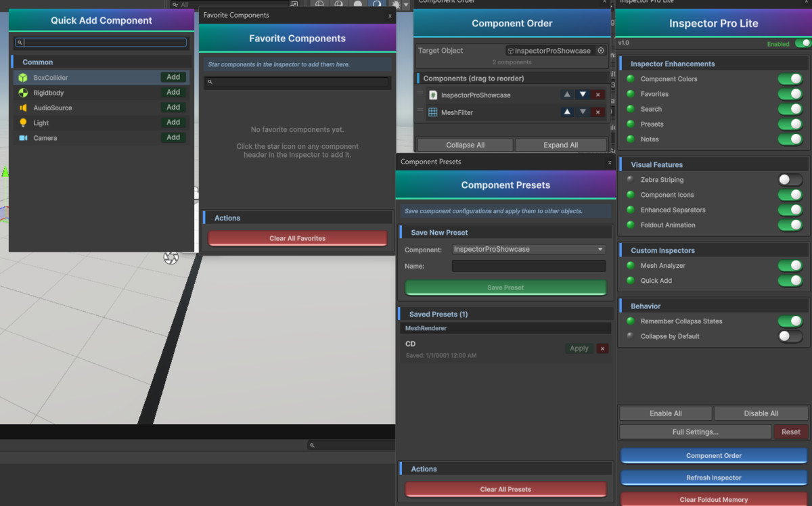Select the Favorite Components tab

point(237,14)
